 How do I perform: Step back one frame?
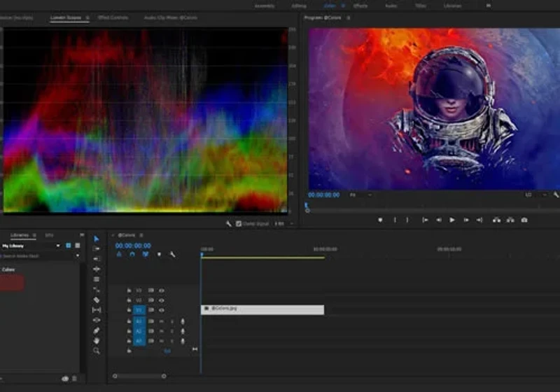pyautogui.click(x=439, y=220)
